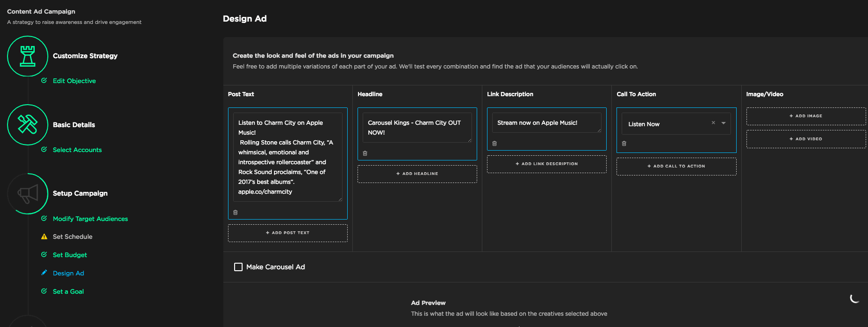Edit the Carousel Kings headline field
The width and height of the screenshot is (868, 327).
417,128
